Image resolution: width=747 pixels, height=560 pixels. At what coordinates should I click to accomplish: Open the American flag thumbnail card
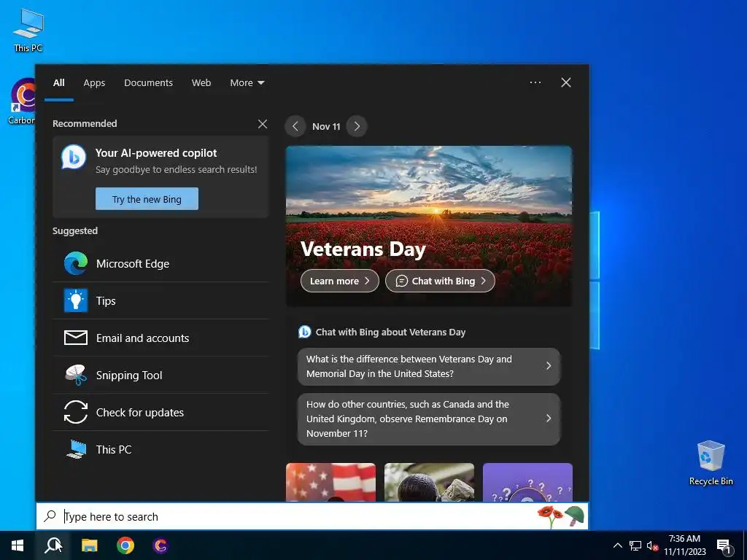330,482
